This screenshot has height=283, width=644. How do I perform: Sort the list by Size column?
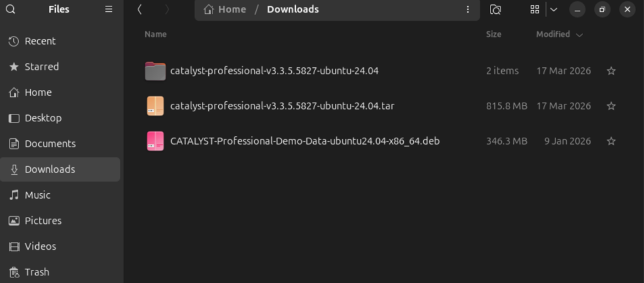tap(494, 35)
